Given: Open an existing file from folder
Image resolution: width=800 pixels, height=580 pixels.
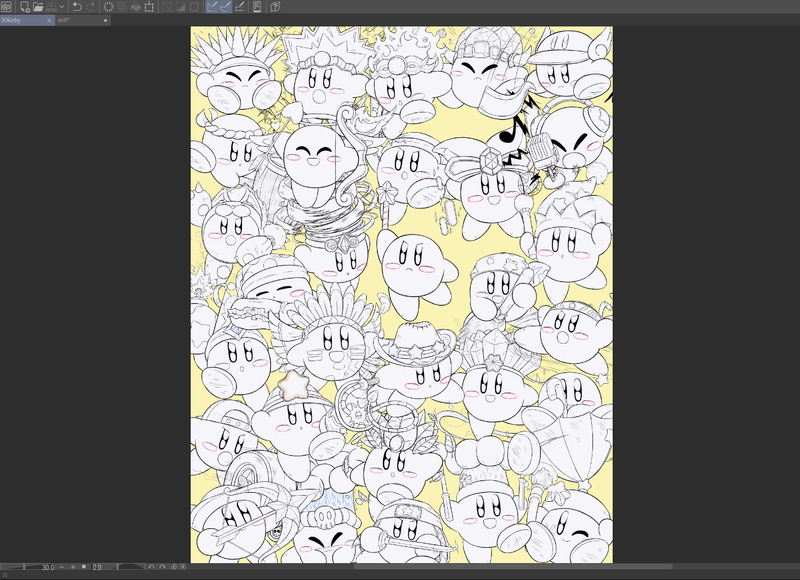Looking at the screenshot, I should coord(38,7).
